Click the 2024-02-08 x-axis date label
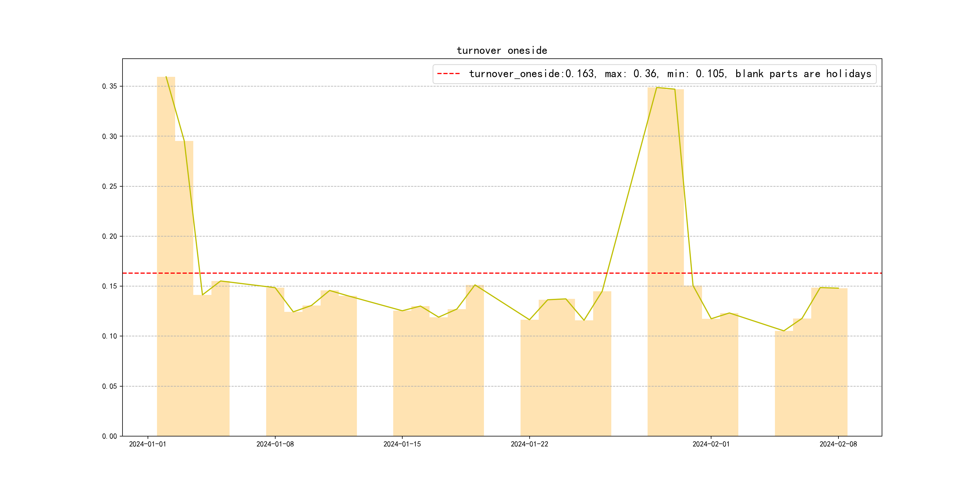This screenshot has width=980, height=490. click(x=838, y=444)
